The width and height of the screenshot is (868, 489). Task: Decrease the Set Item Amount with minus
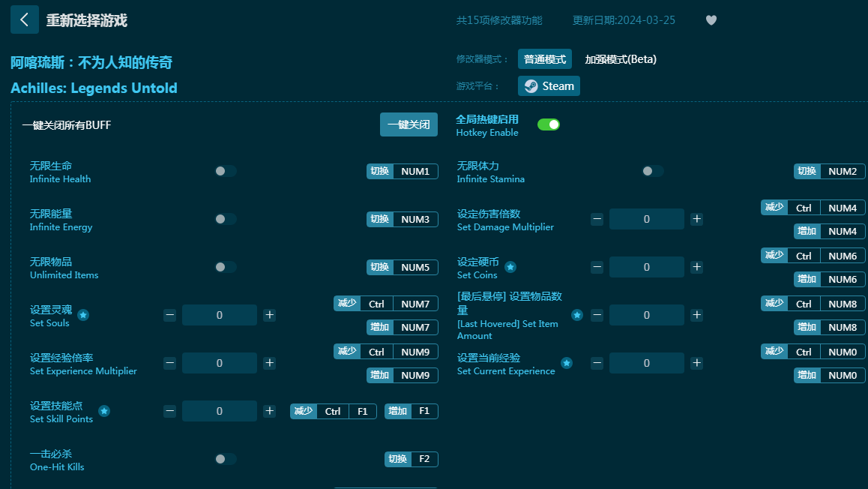click(x=597, y=315)
